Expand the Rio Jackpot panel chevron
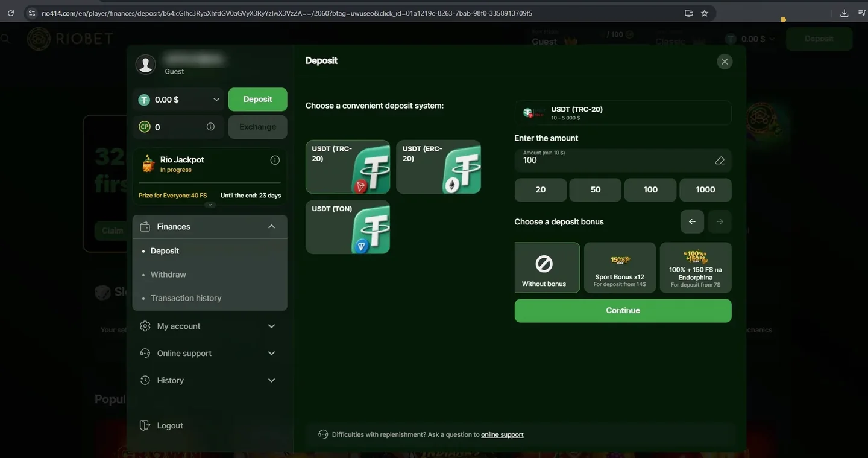Screen dimensions: 868x458 pos(210,205)
